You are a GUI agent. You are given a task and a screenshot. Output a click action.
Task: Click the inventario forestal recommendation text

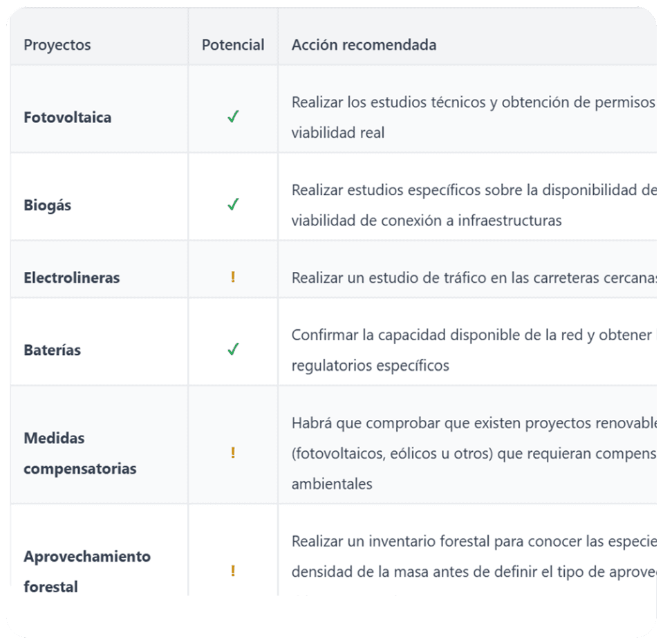click(x=474, y=556)
